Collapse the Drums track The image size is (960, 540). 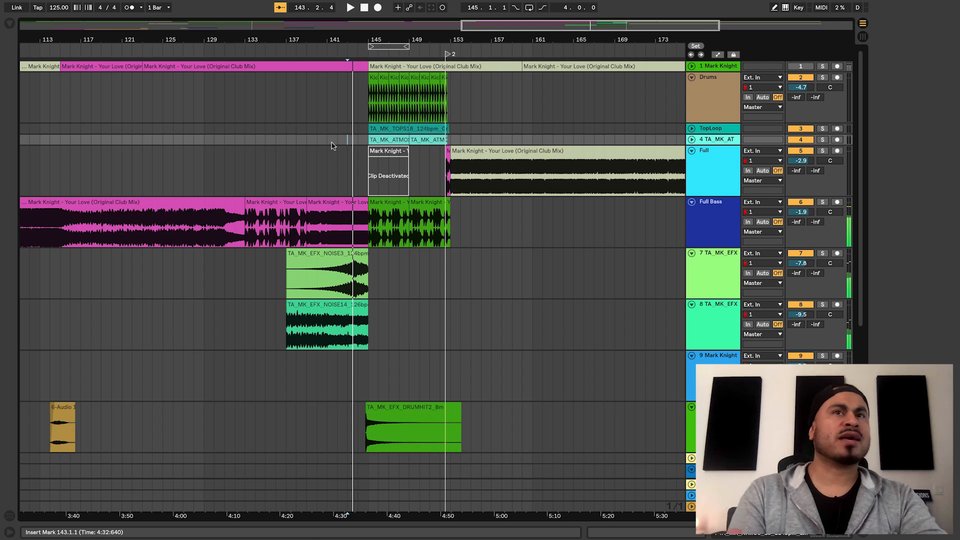coord(691,78)
